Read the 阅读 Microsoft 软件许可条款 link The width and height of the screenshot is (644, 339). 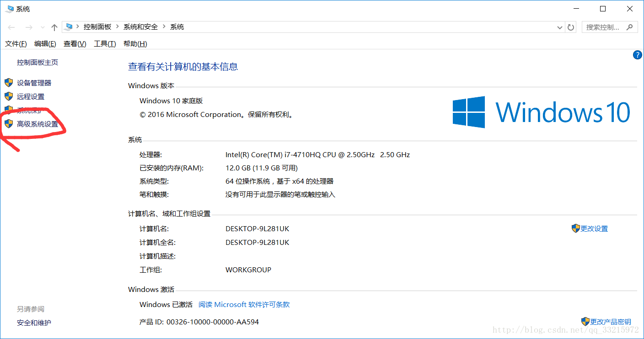coord(244,305)
